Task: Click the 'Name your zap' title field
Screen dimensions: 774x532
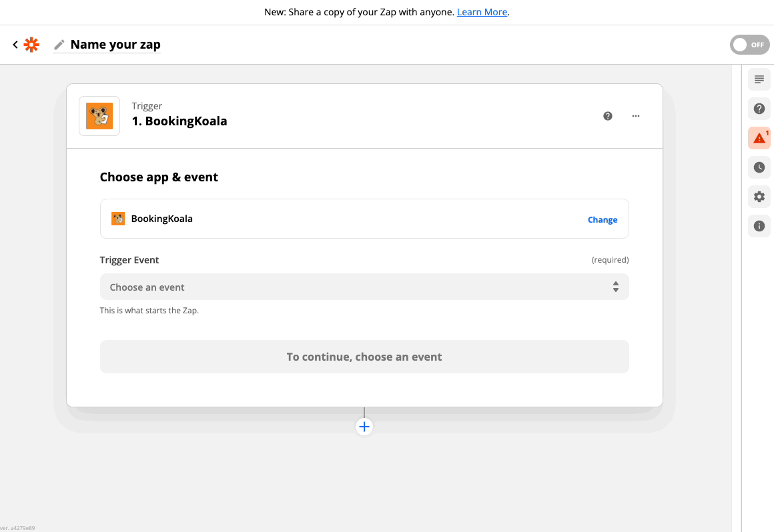Action: point(115,45)
